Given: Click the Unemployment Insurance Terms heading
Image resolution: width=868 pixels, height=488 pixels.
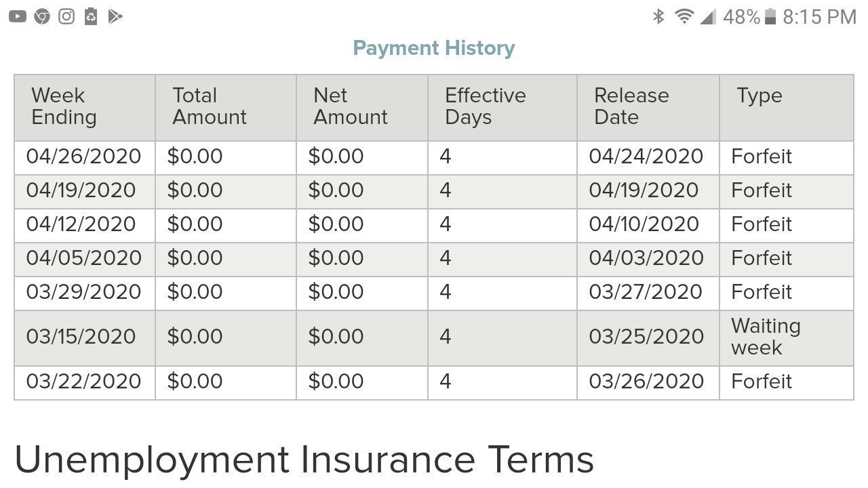Looking at the screenshot, I should click(304, 460).
